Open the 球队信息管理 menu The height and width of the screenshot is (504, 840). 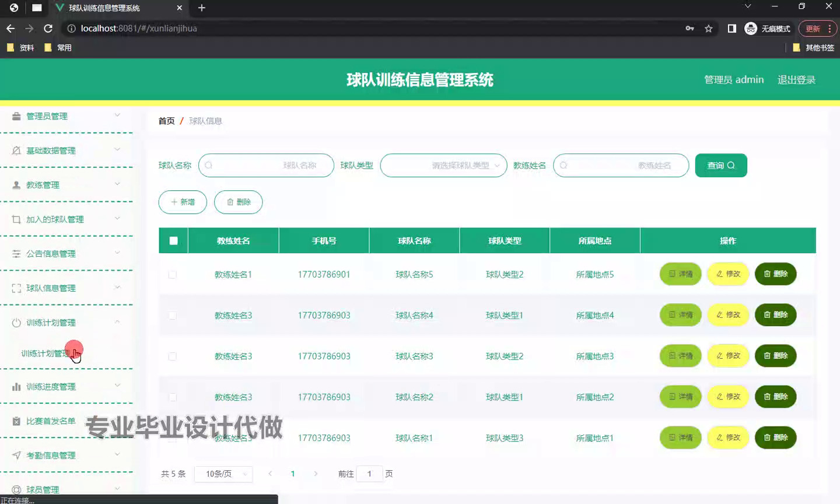66,288
